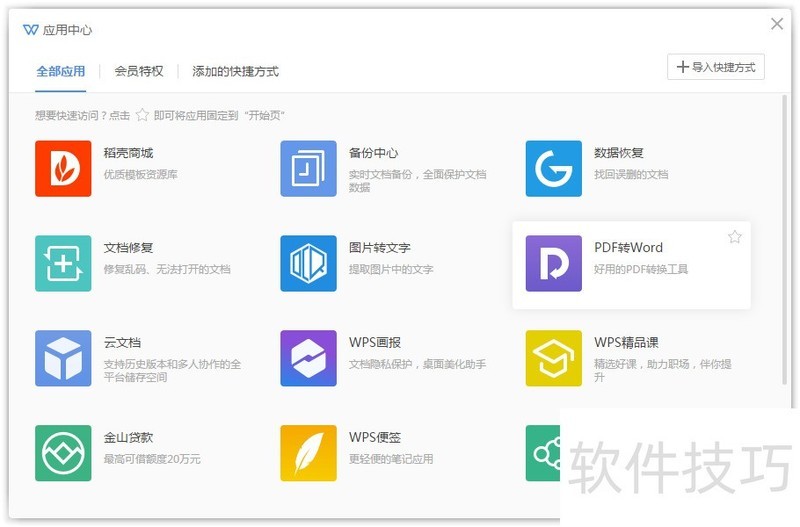Click the 金山贷款 title text
Image resolution: width=800 pixels, height=527 pixels.
click(x=128, y=438)
